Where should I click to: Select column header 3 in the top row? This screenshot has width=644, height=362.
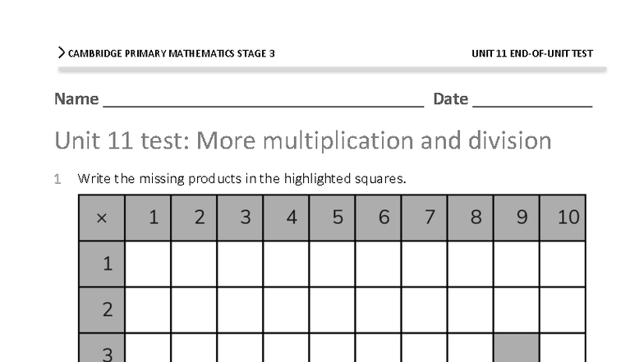coord(246,218)
